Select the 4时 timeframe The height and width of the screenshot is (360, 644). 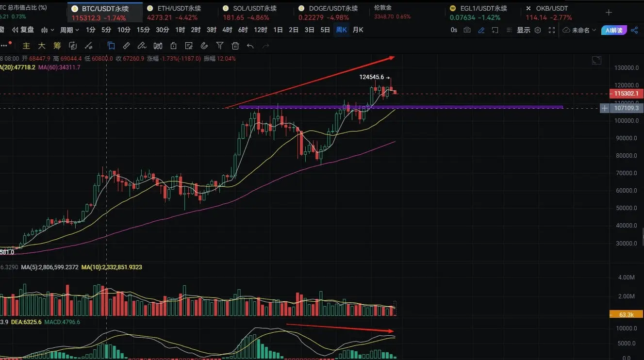[227, 30]
